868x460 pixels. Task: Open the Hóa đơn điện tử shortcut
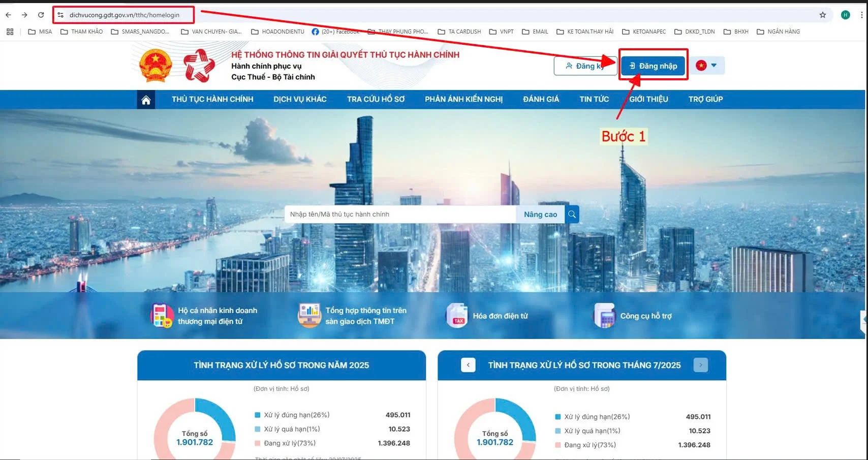(487, 316)
